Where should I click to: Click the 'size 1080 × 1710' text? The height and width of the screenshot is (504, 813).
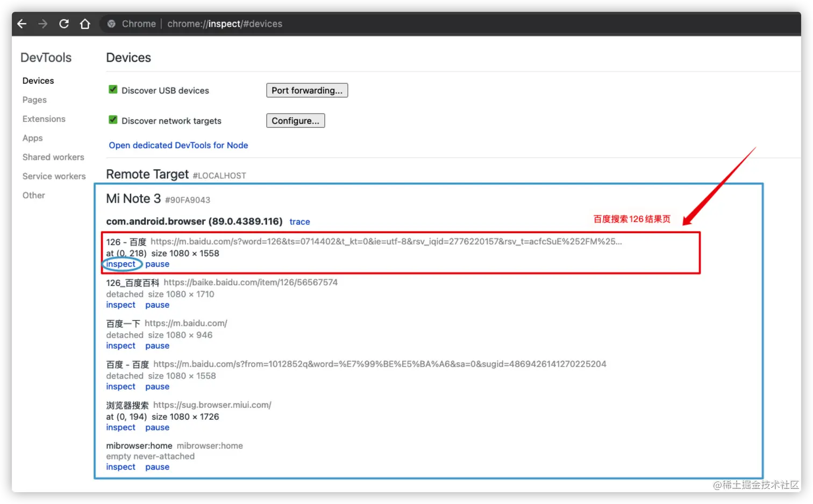[181, 294]
